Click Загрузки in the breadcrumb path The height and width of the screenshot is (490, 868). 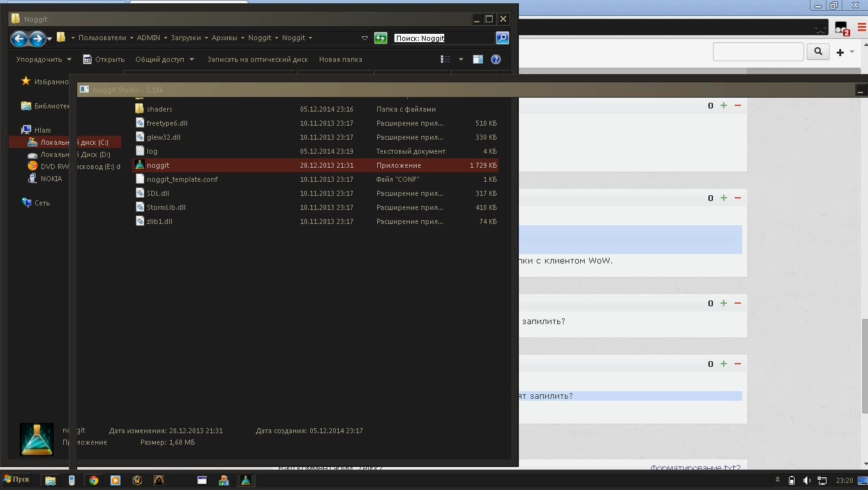pos(186,38)
